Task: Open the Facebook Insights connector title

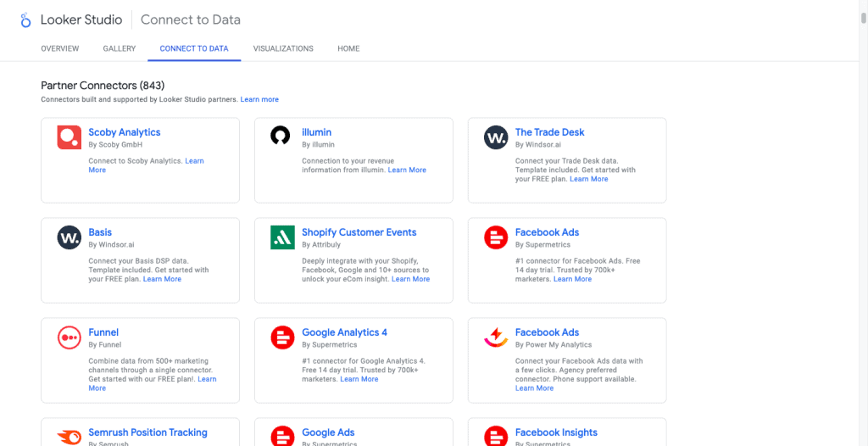Action: click(556, 432)
